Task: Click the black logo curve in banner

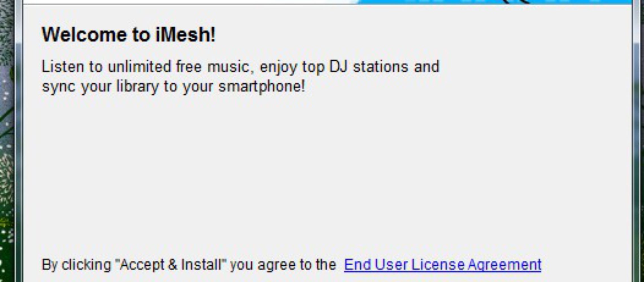Action: pyautogui.click(x=517, y=1)
